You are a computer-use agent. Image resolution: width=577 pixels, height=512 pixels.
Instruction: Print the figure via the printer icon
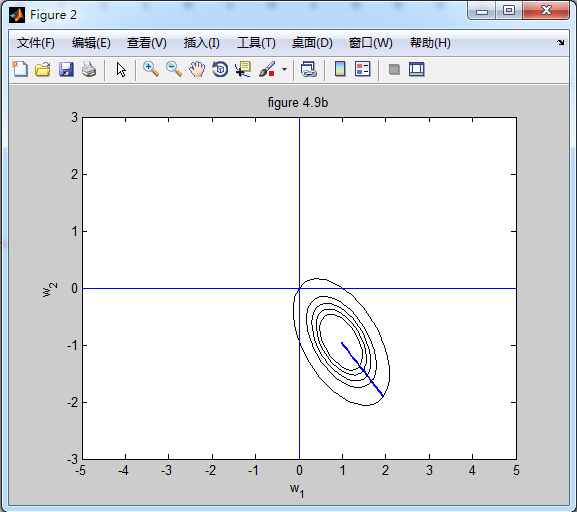tap(89, 69)
